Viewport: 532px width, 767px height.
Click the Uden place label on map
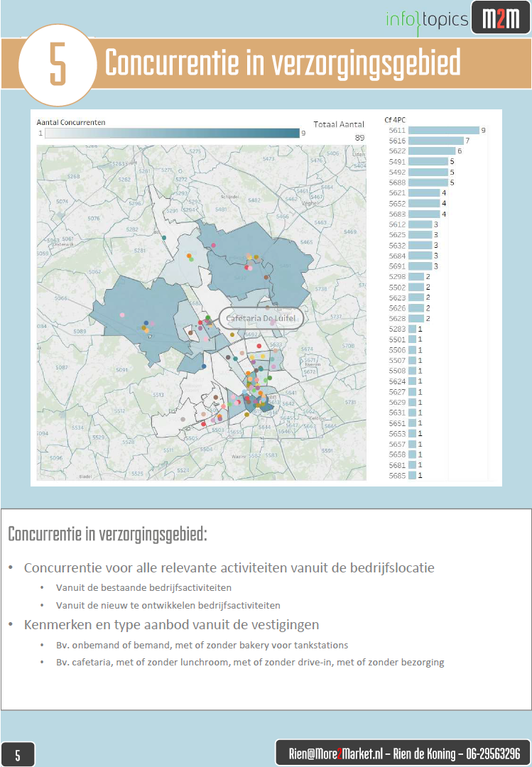click(359, 154)
